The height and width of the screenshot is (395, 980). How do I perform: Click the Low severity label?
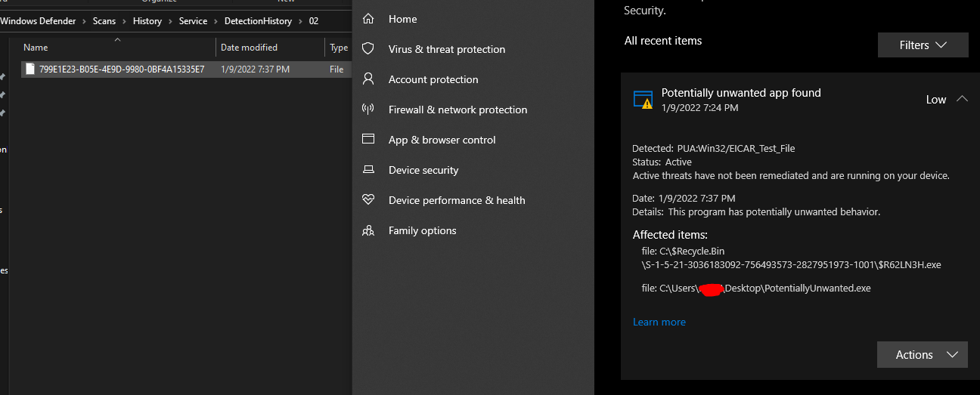(936, 100)
